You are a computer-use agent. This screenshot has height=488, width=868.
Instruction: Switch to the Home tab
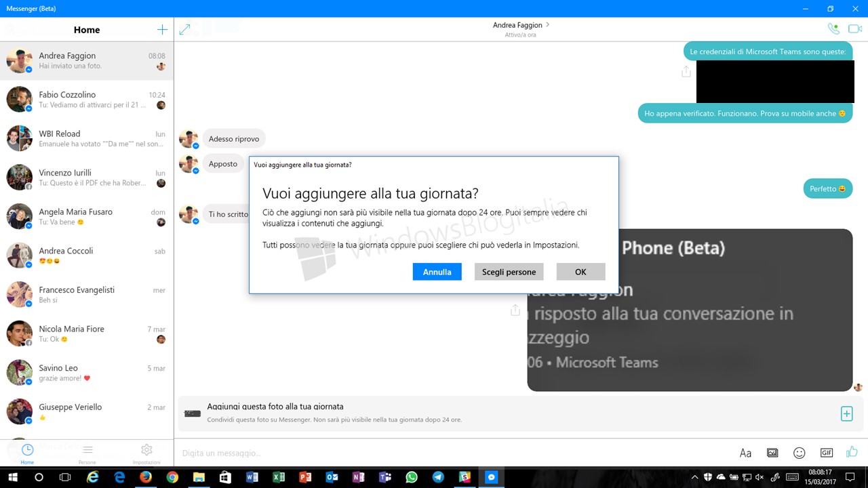[27, 454]
